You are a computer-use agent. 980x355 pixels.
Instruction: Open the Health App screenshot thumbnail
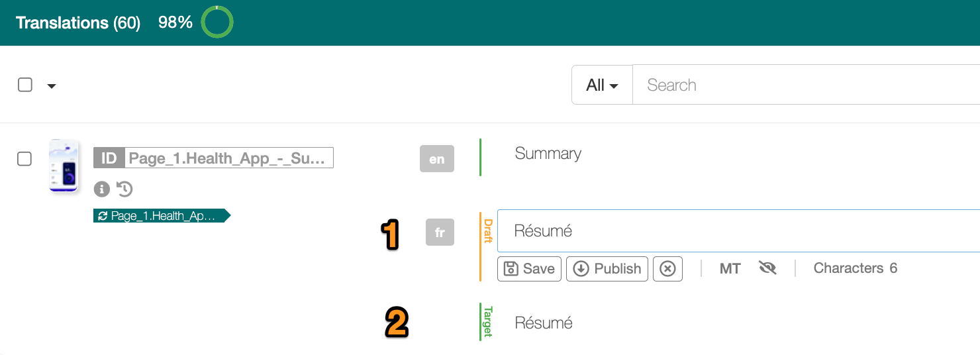(64, 166)
